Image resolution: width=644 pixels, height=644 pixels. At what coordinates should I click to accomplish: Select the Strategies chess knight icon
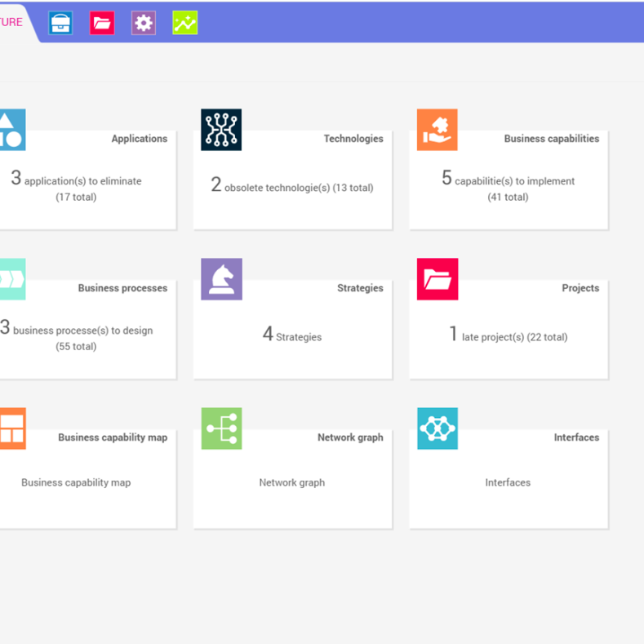(221, 279)
